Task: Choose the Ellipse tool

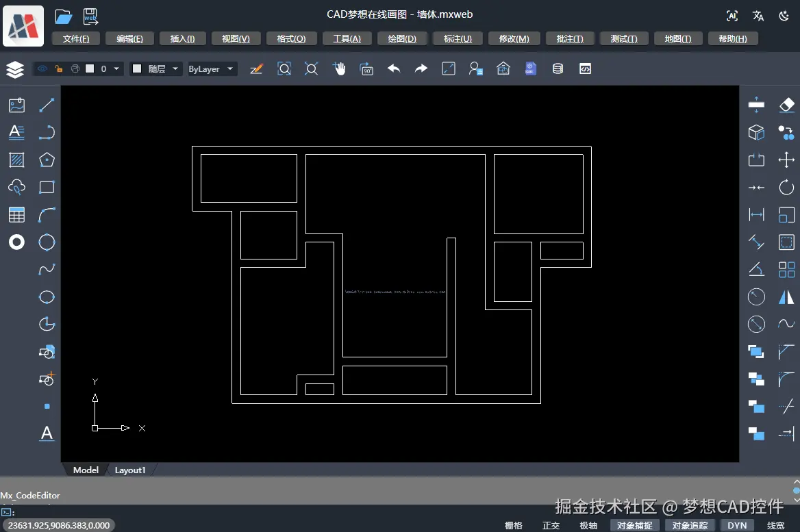Action: [47, 297]
